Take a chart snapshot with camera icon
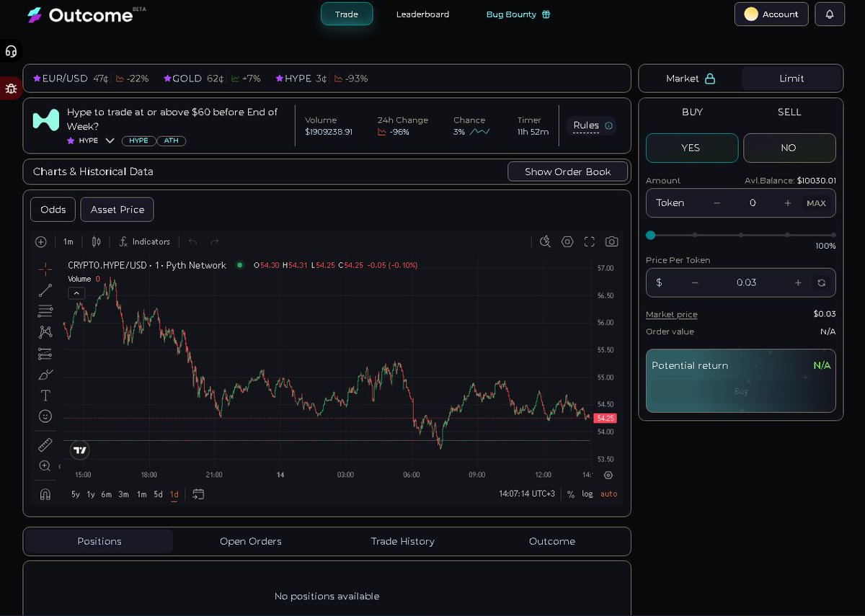 pos(612,242)
